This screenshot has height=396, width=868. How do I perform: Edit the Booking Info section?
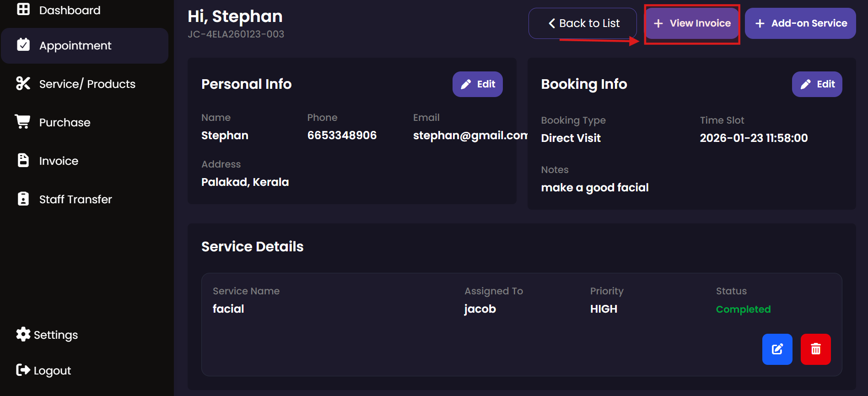pos(817,84)
